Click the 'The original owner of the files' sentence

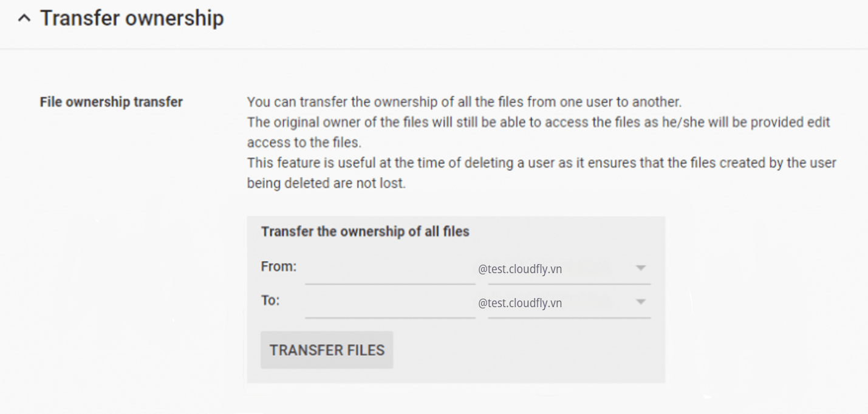pos(538,122)
